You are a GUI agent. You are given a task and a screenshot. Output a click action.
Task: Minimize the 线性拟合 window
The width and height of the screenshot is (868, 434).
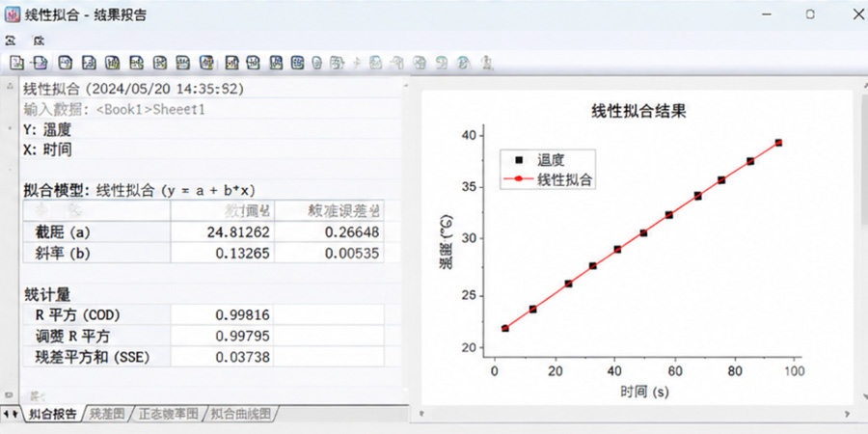point(767,14)
